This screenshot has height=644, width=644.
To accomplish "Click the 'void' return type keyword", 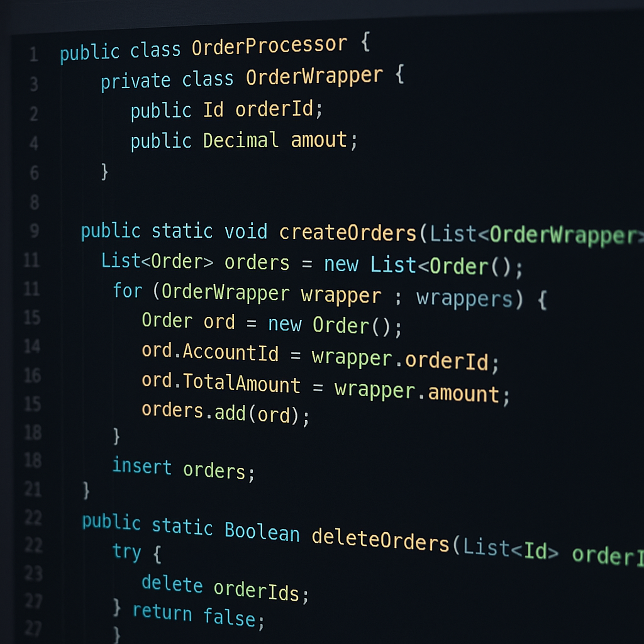I will pos(246,231).
